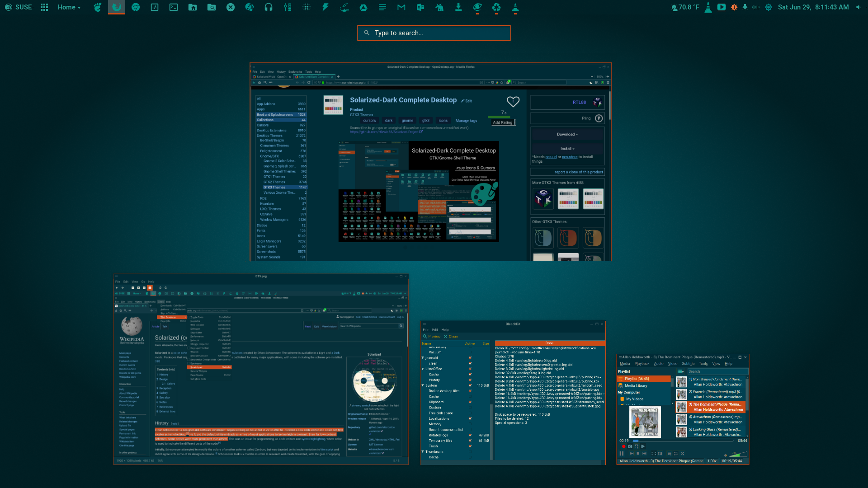
Task: Open the github.com Solarized-Project link
Action: (x=386, y=132)
